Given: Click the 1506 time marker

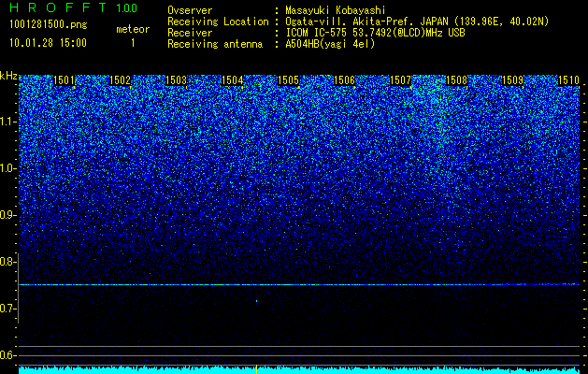Looking at the screenshot, I should (344, 80).
